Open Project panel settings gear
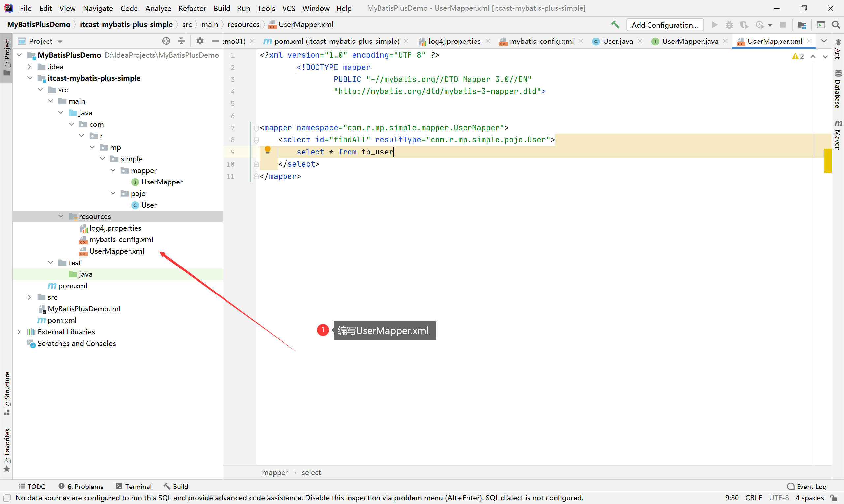This screenshot has height=504, width=844. [x=200, y=41]
